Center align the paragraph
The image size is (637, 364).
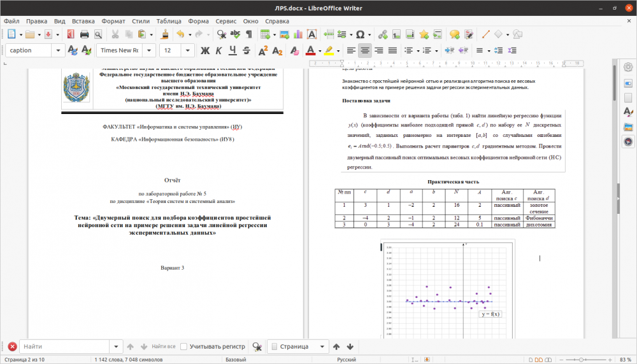coord(365,50)
